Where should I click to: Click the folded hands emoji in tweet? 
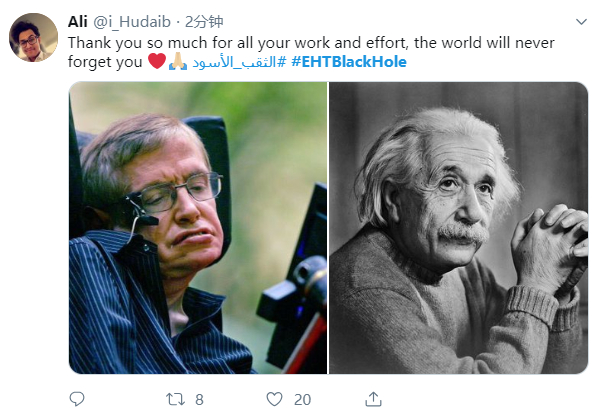[x=178, y=61]
